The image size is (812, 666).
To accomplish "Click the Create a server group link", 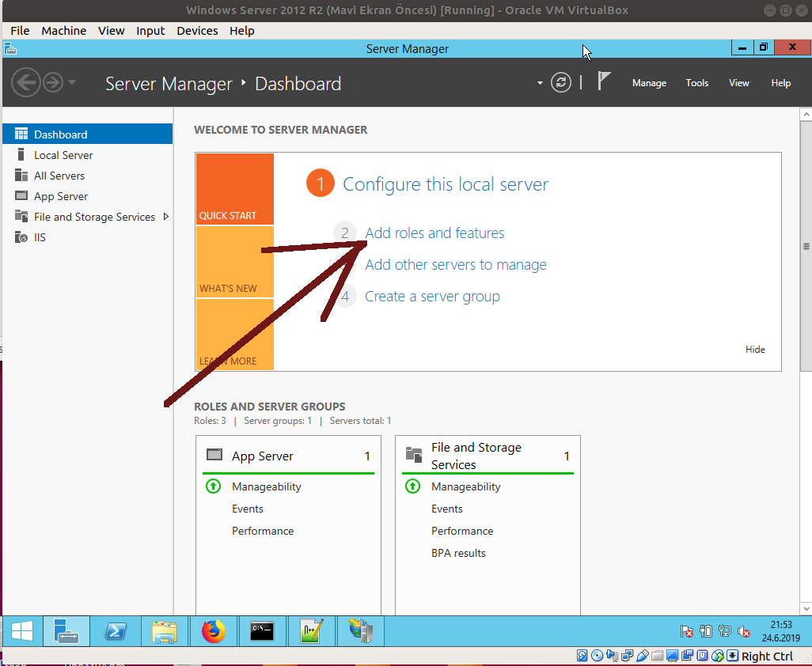I will [x=432, y=297].
